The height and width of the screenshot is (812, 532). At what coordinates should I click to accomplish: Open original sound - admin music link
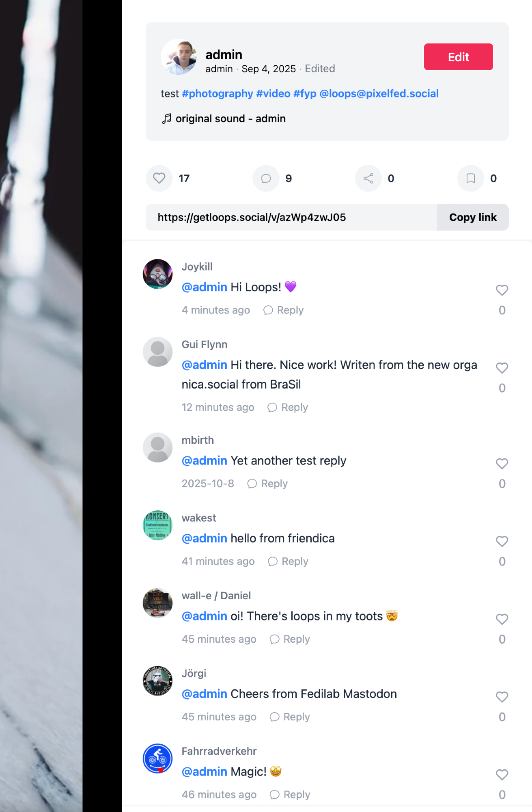click(x=224, y=119)
